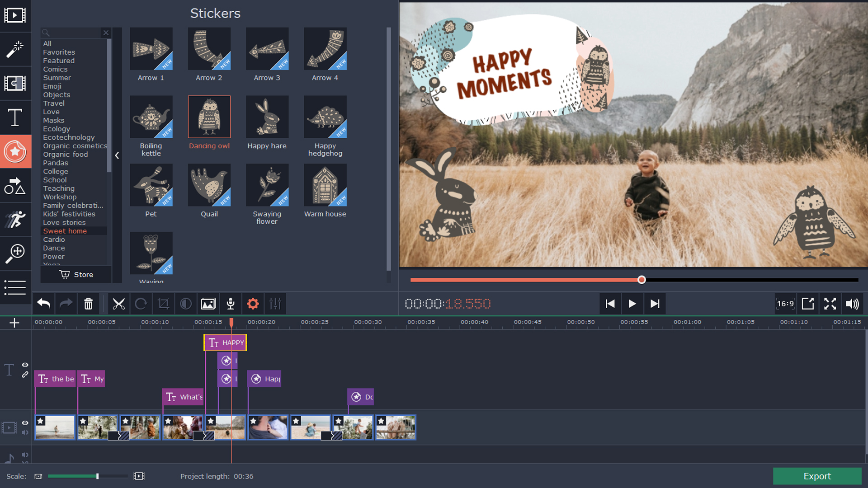
Task: Select the Crop tool in the timeline toolbar
Action: (163, 304)
